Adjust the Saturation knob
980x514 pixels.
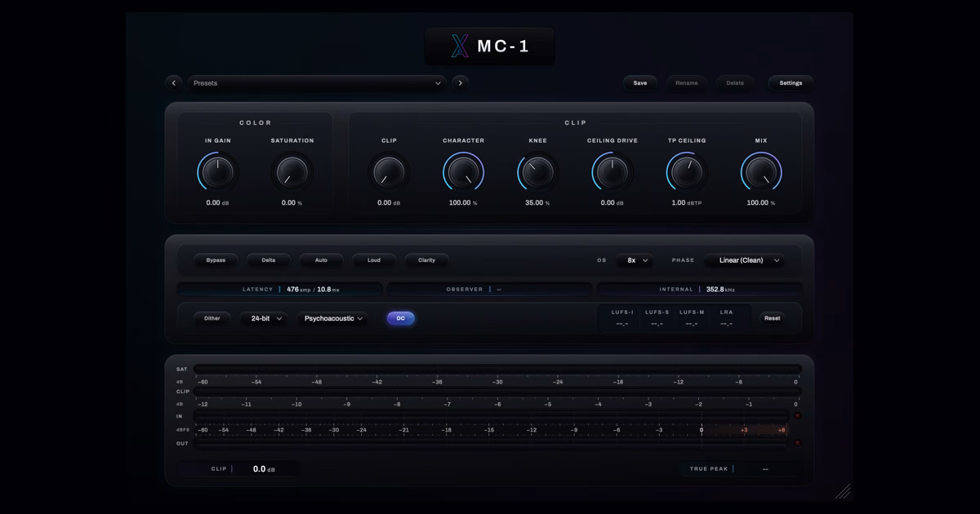point(292,172)
